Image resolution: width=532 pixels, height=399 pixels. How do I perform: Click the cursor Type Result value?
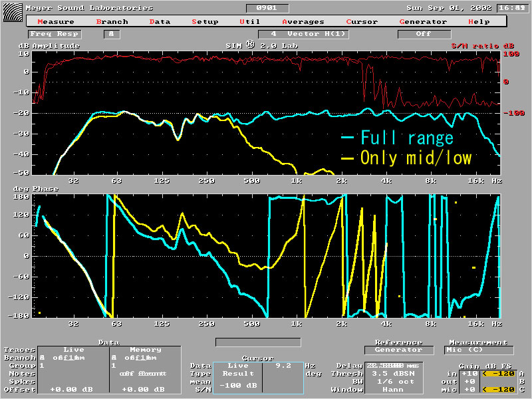tap(238, 374)
